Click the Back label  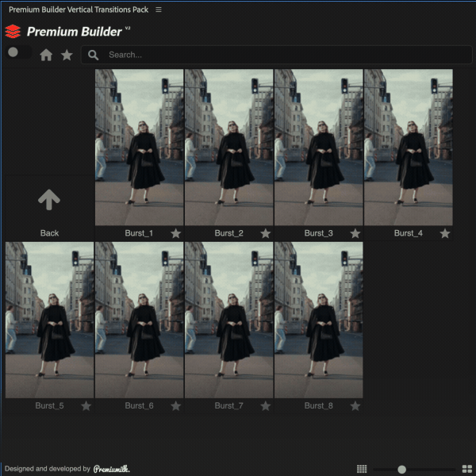pos(49,233)
